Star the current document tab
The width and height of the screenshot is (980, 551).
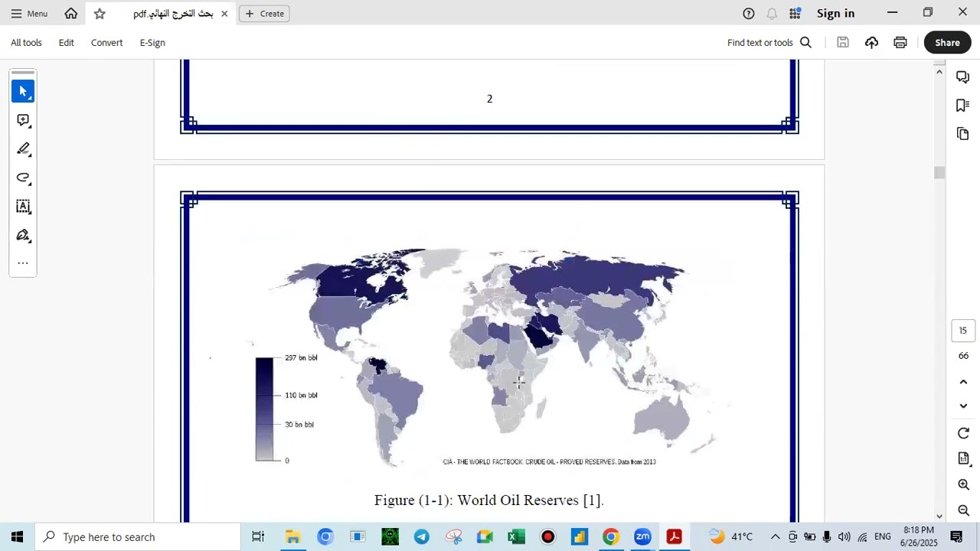tap(100, 13)
